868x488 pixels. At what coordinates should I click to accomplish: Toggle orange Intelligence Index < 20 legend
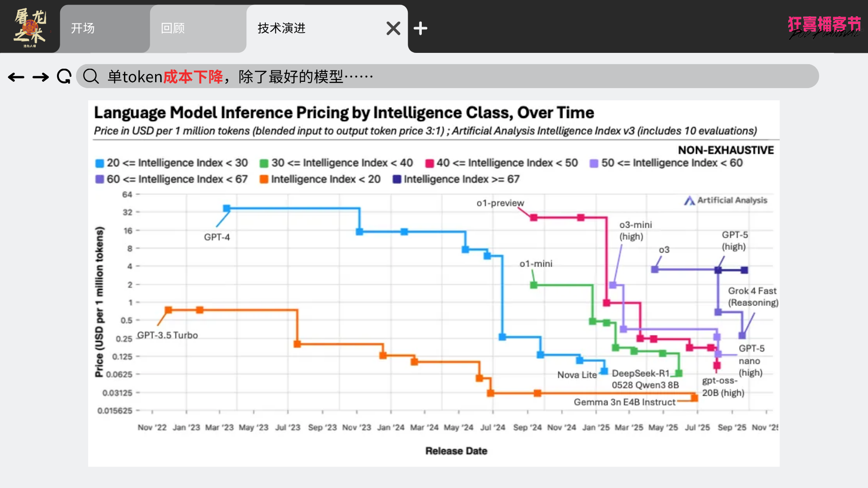click(320, 179)
